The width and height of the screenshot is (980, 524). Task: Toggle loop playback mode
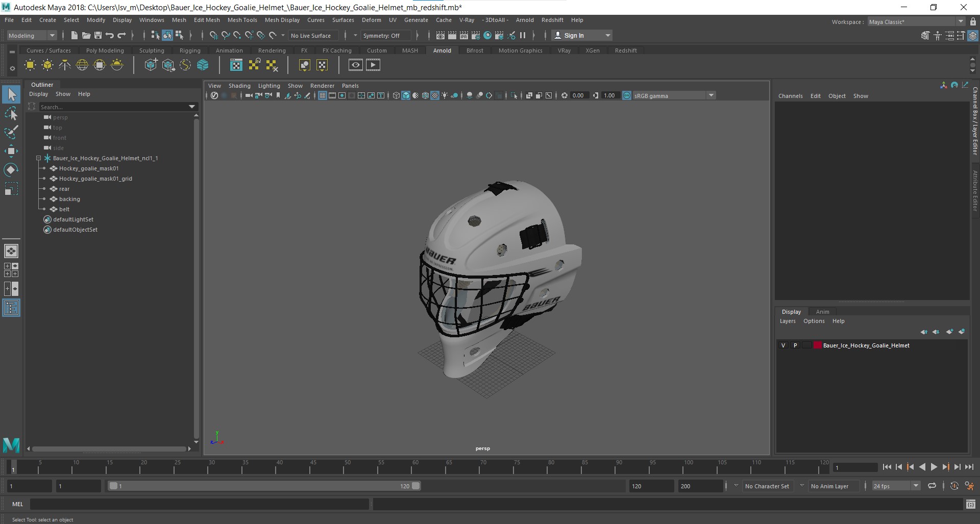click(932, 486)
